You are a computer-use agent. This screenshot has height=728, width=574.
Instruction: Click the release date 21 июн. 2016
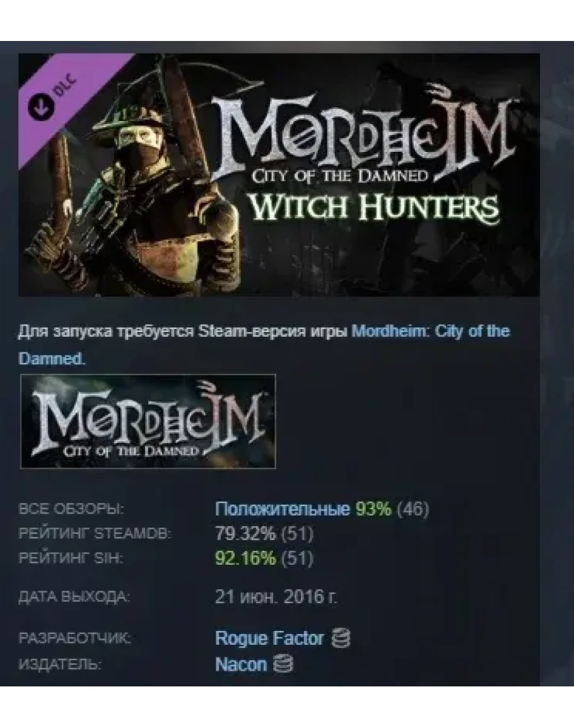pyautogui.click(x=276, y=596)
